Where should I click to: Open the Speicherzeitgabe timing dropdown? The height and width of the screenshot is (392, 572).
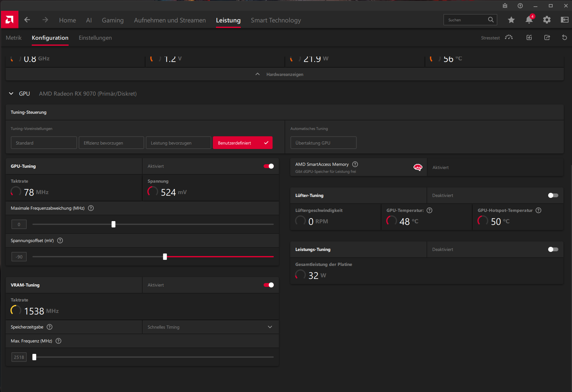(x=211, y=327)
